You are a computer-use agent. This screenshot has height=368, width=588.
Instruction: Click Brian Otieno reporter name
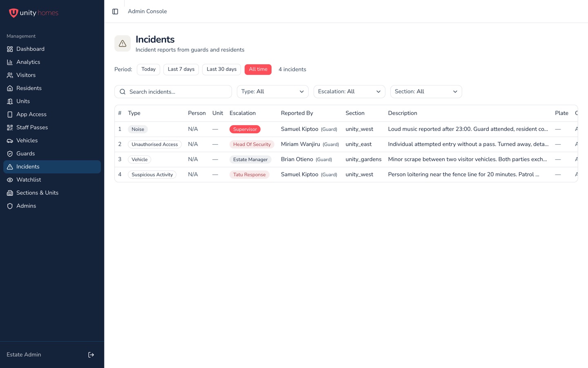297,159
